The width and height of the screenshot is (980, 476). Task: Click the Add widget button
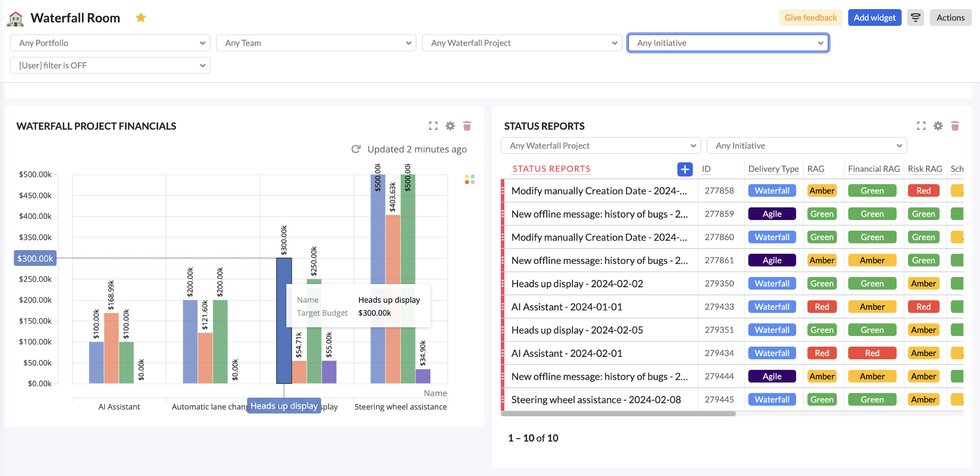tap(875, 18)
